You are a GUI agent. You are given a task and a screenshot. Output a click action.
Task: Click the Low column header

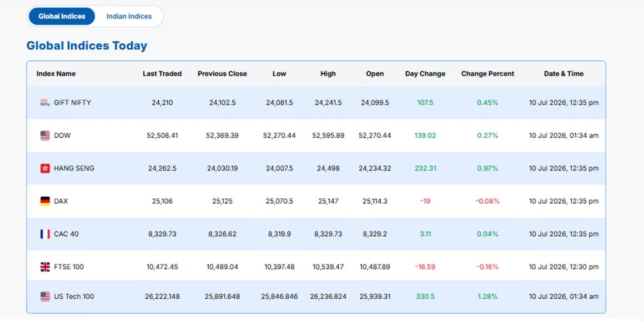coord(279,74)
